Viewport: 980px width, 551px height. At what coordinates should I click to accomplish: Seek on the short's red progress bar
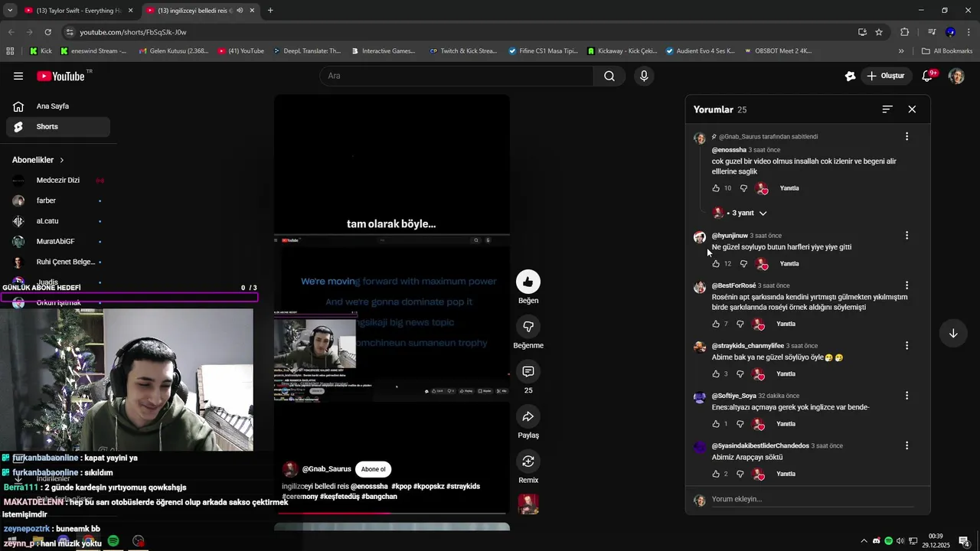392,513
